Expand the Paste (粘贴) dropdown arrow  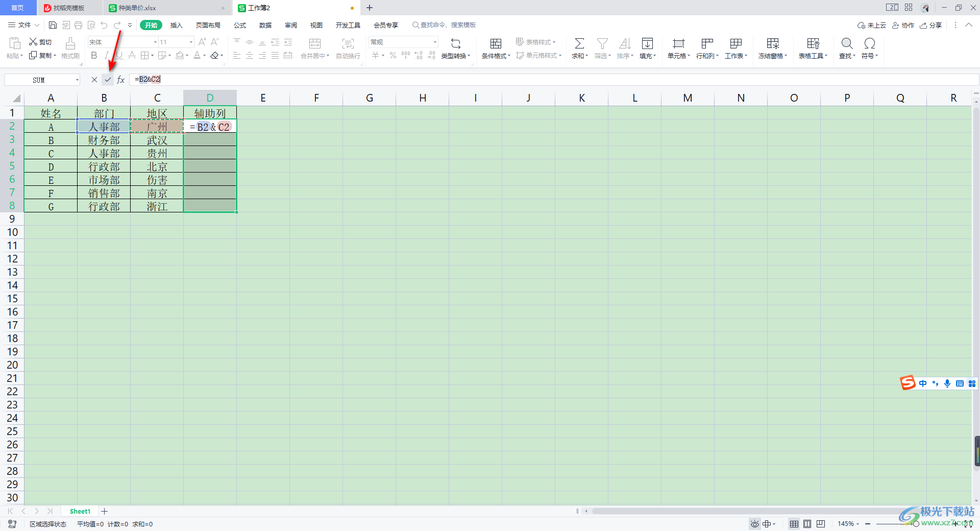click(x=21, y=56)
